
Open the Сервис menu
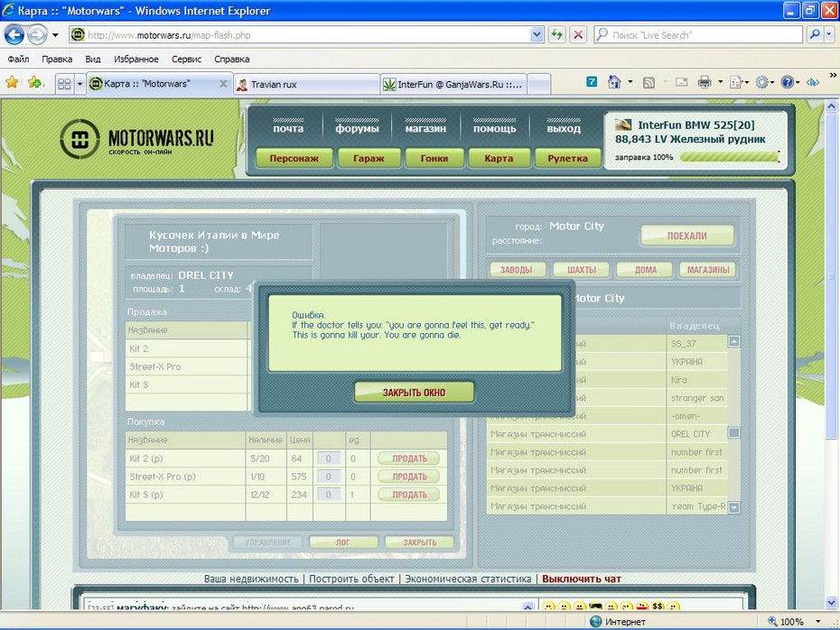point(186,59)
